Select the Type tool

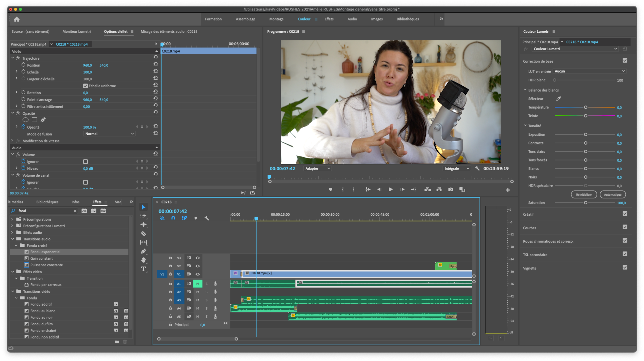click(x=143, y=269)
